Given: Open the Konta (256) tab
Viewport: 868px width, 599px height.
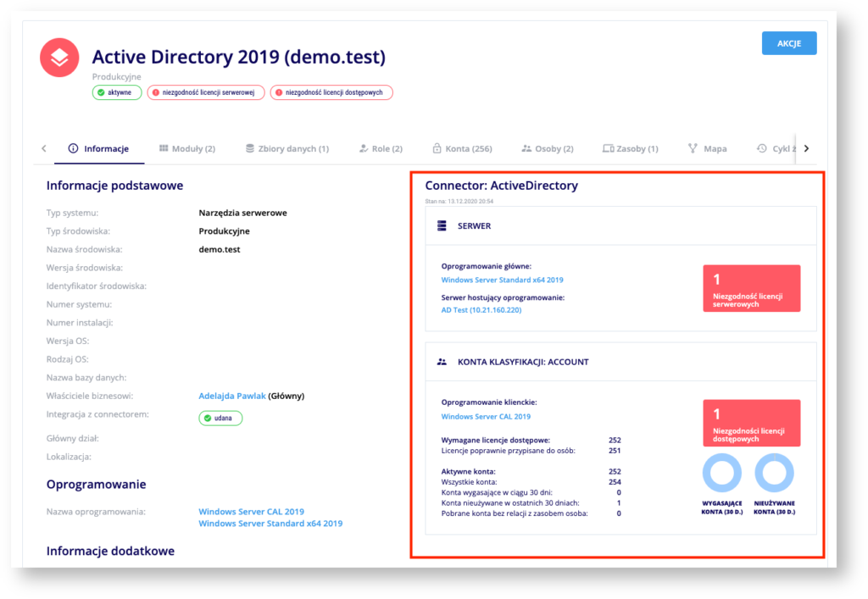Looking at the screenshot, I should 462,148.
